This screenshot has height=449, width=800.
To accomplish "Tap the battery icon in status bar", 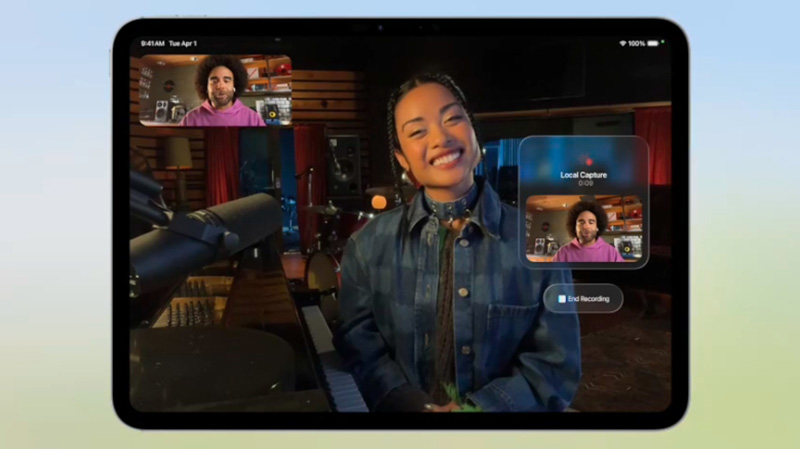I will tap(653, 44).
